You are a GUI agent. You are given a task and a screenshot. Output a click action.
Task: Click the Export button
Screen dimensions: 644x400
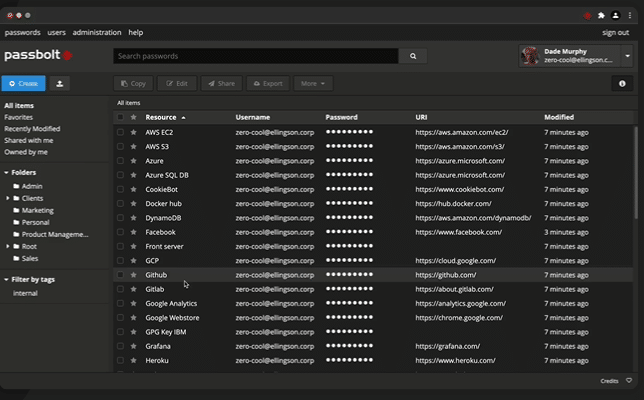[268, 84]
